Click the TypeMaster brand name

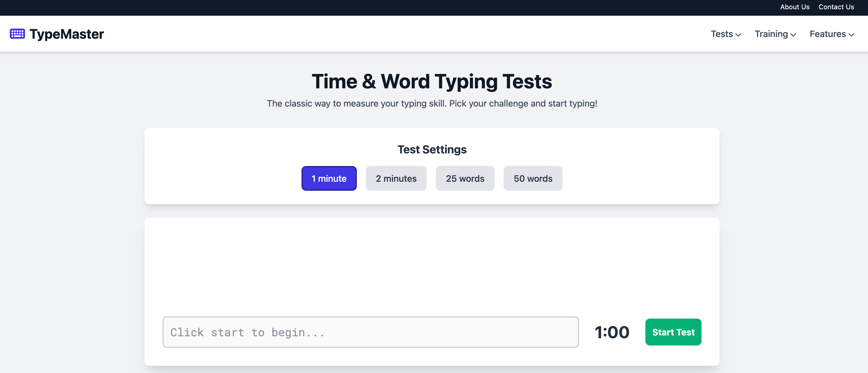point(66,34)
